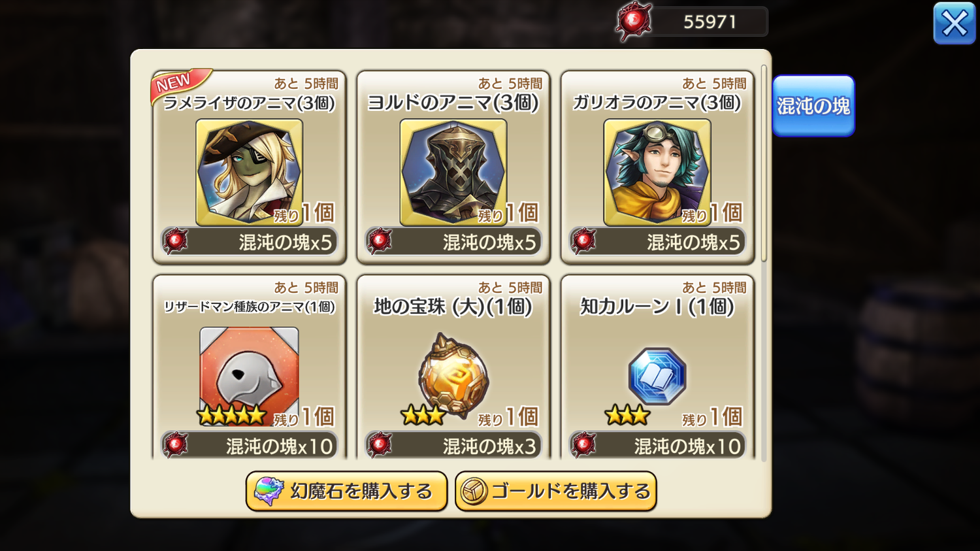
Task: Click the shop list vertical scrollbar
Action: (x=764, y=163)
